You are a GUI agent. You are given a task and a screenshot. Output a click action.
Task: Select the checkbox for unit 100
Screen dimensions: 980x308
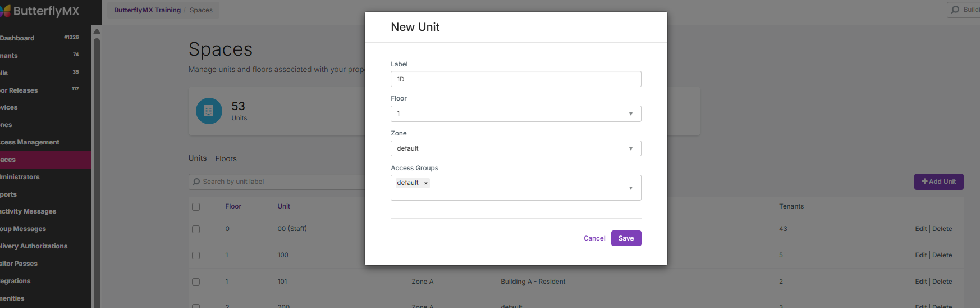[x=196, y=255]
